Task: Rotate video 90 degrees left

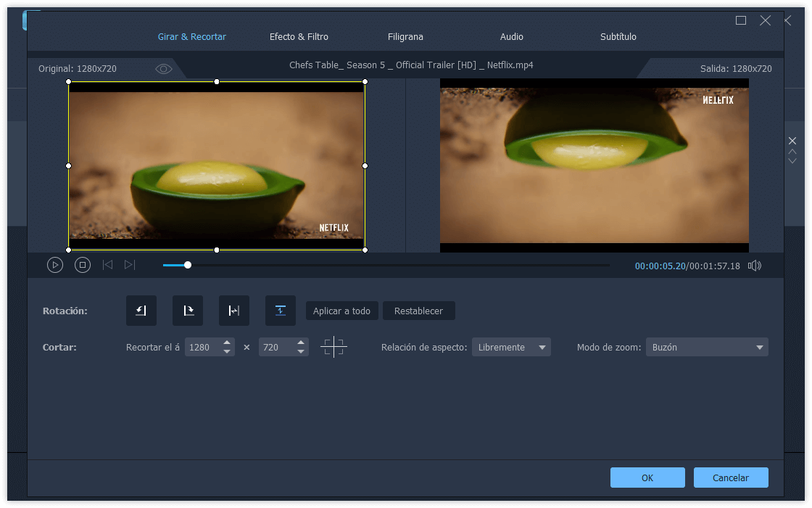Action: (x=141, y=311)
